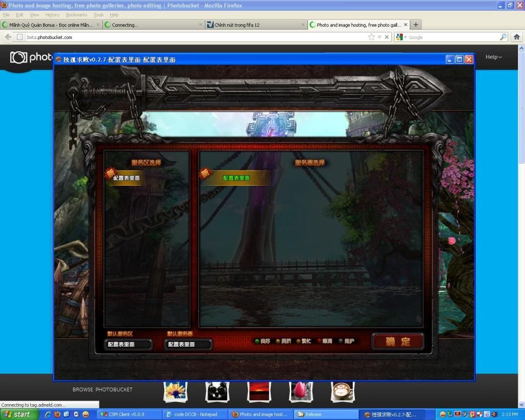
Task: Switch to code DCCB - Notepad window
Action: coord(195,414)
